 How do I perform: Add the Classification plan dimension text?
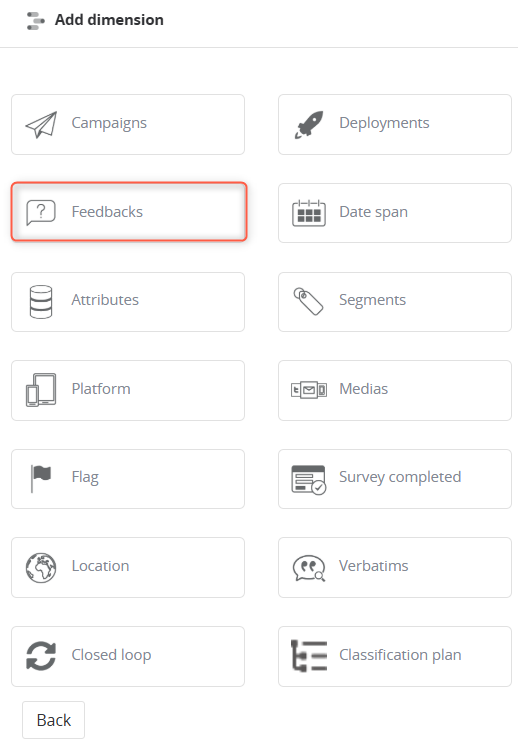point(400,654)
